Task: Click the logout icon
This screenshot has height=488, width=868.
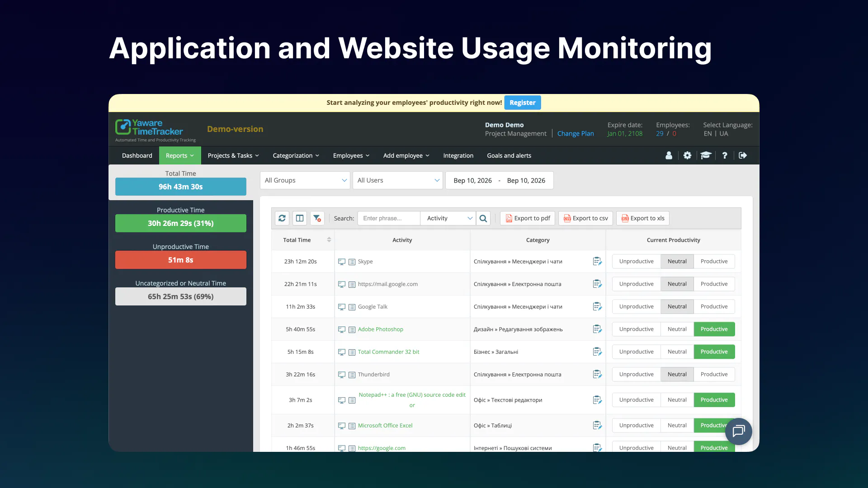Action: (x=743, y=155)
